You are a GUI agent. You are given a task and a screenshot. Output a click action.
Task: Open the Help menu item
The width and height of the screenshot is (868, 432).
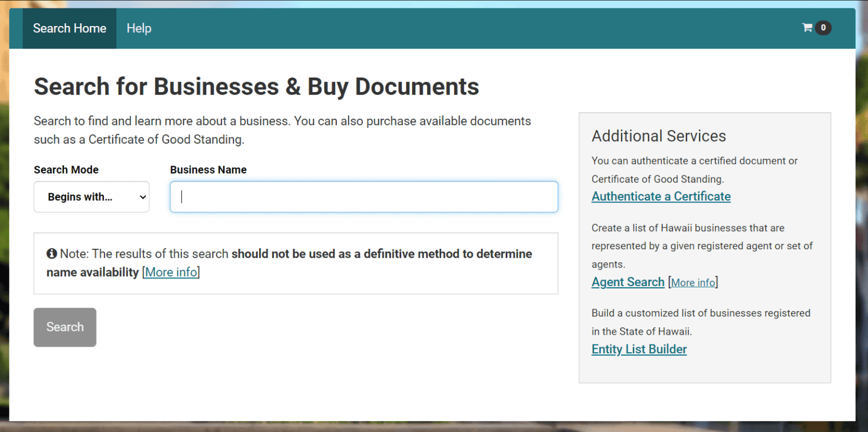(x=138, y=28)
